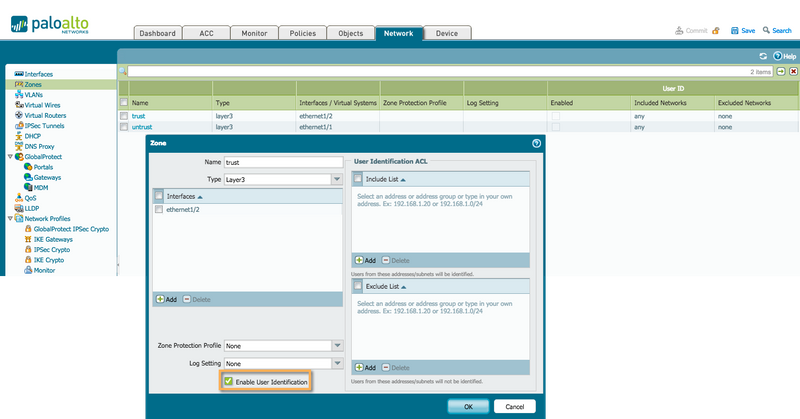This screenshot has height=419, width=800.
Task: Sort the Include List column
Action: coord(403,180)
